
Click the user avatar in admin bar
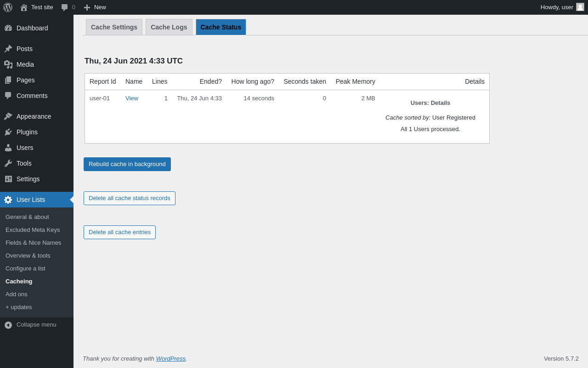(x=580, y=7)
